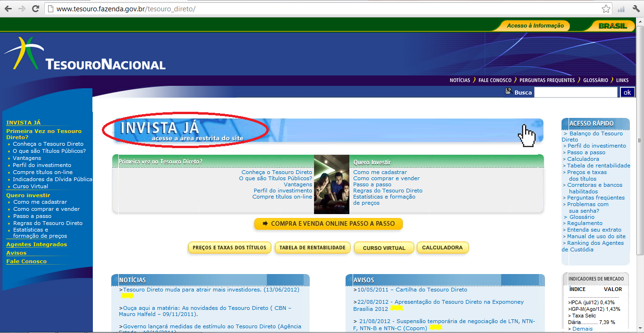Image resolution: width=644 pixels, height=333 pixels.
Task: Open Ouça aqui a matéria news link
Action: point(205,311)
